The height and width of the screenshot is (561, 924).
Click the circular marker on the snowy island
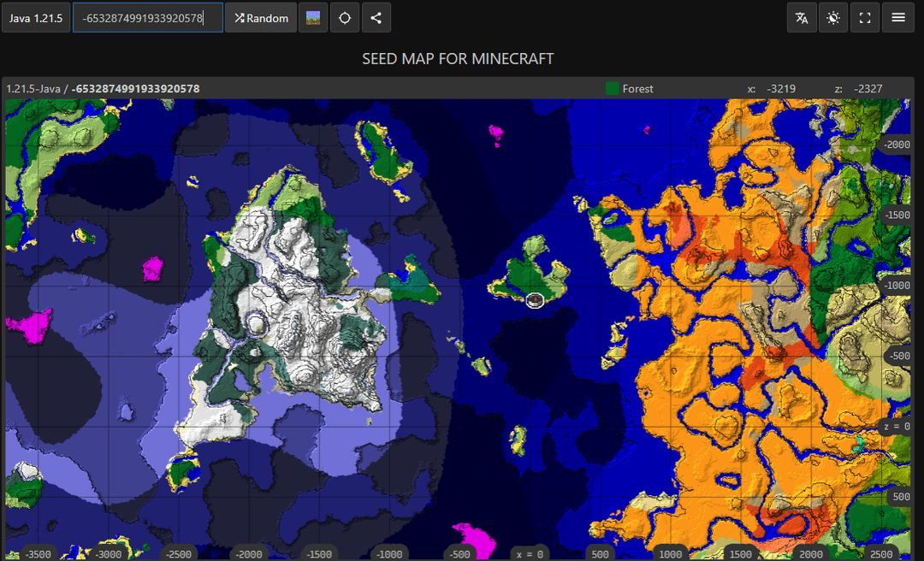click(x=255, y=322)
